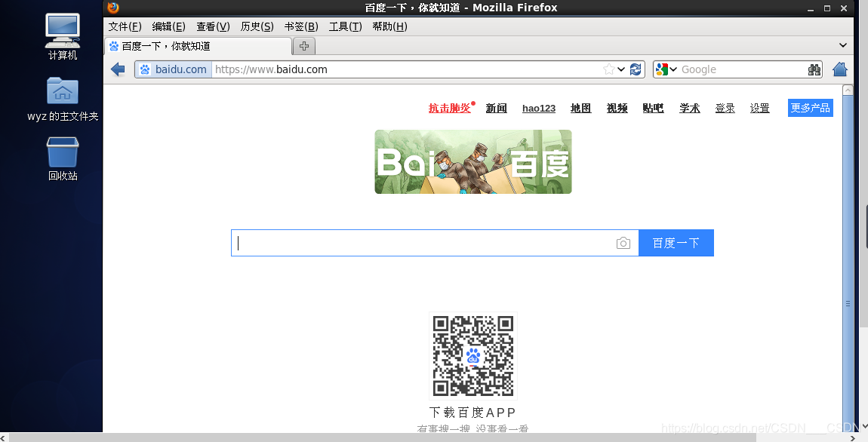Click the Google search engine icon
868x442 pixels.
(661, 69)
